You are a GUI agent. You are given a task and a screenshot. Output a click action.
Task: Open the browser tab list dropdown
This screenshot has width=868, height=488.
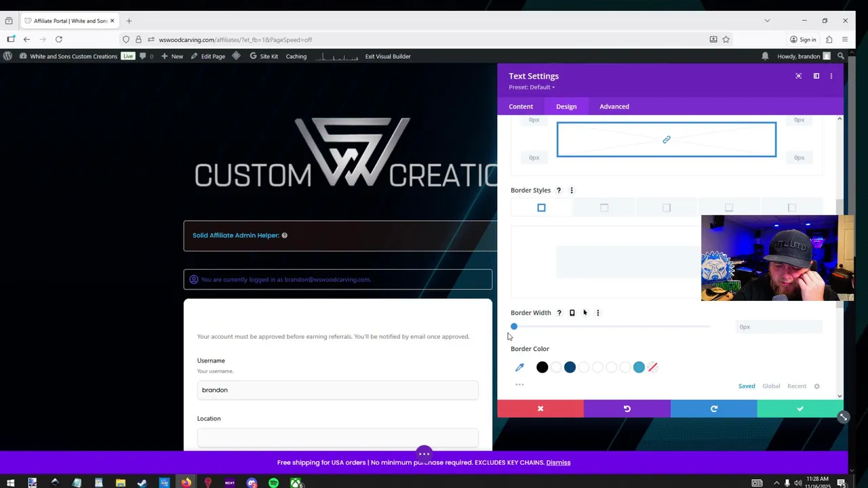[767, 20]
